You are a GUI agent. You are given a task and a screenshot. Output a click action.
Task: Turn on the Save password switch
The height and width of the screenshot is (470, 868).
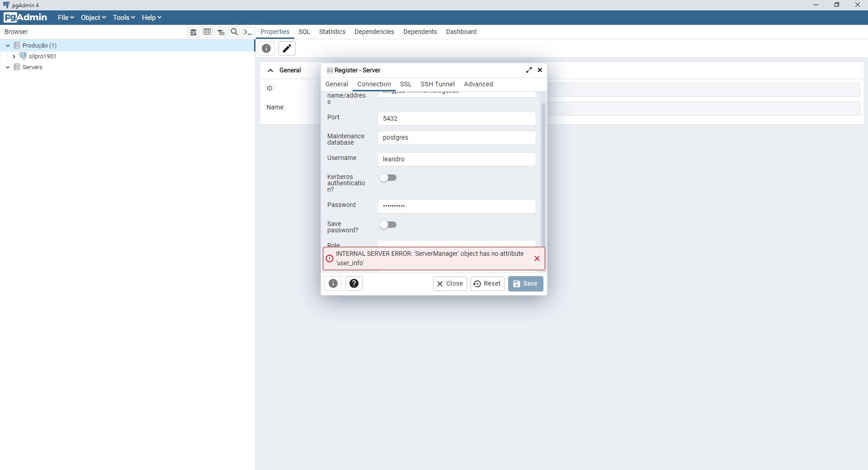tap(388, 225)
